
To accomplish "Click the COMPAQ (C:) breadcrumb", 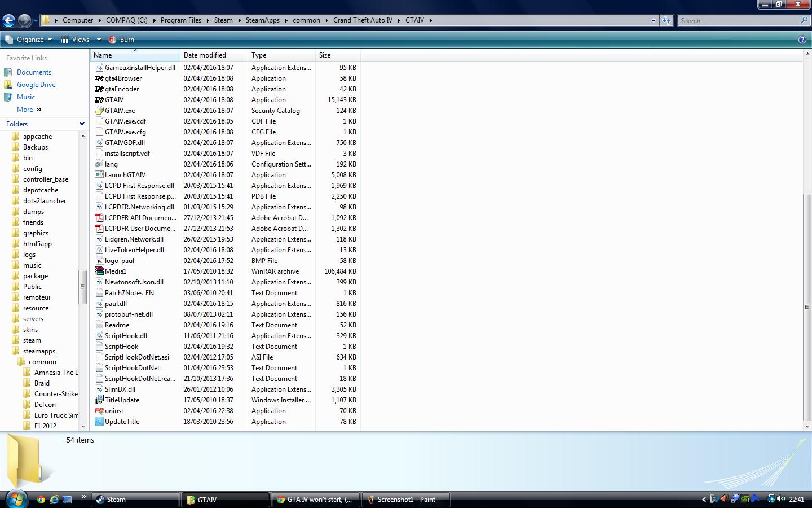I will click(x=127, y=20).
